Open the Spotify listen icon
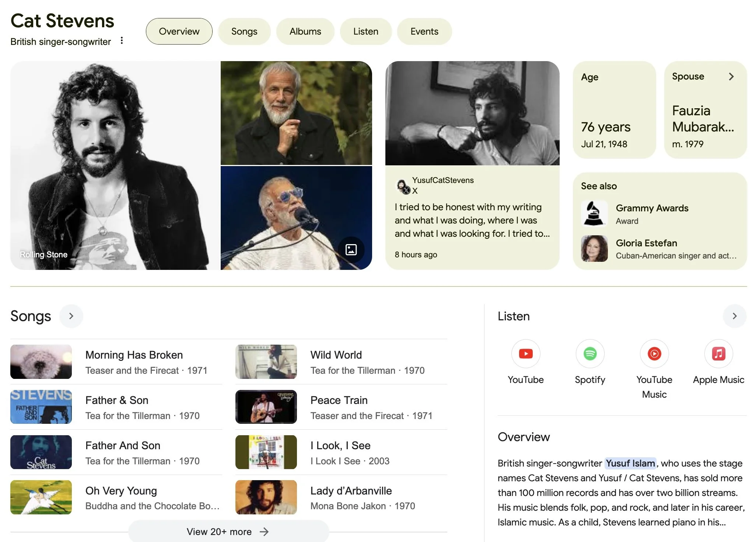Viewport: 756px width, 542px height. (x=590, y=354)
